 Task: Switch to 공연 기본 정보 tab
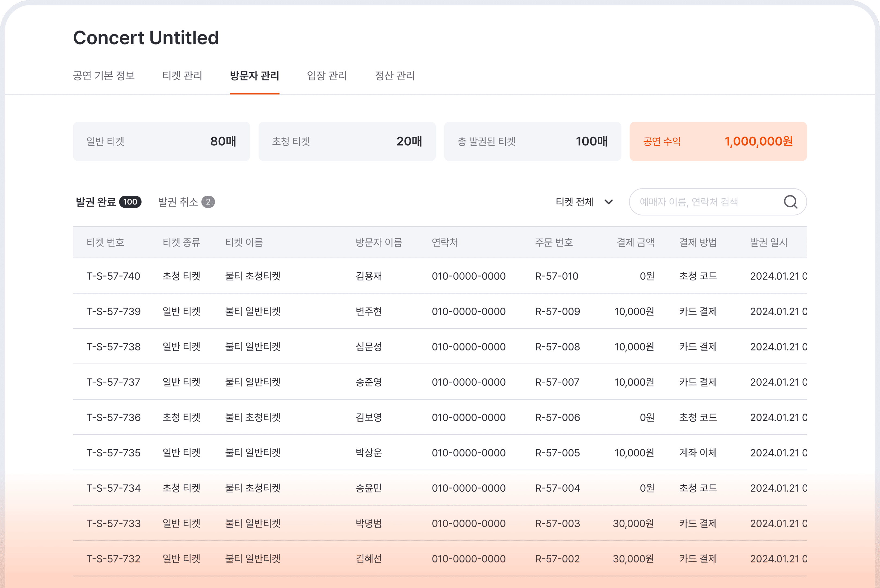(x=103, y=75)
